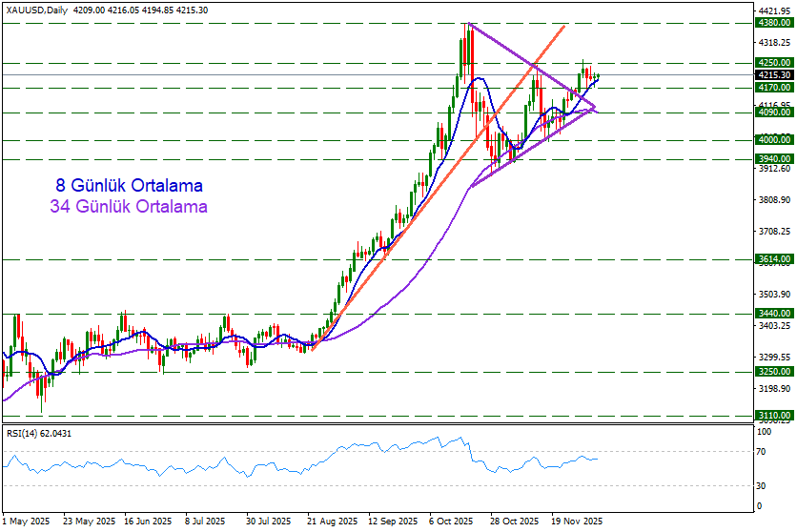Select the 3110.00 bottom price label
797x532 pixels.
tap(769, 416)
